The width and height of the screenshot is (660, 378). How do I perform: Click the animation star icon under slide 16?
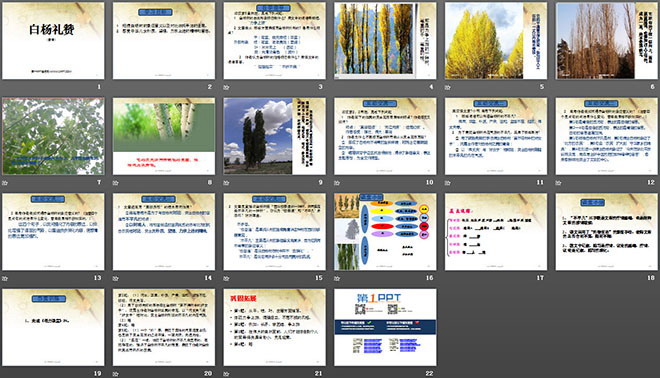337,278
